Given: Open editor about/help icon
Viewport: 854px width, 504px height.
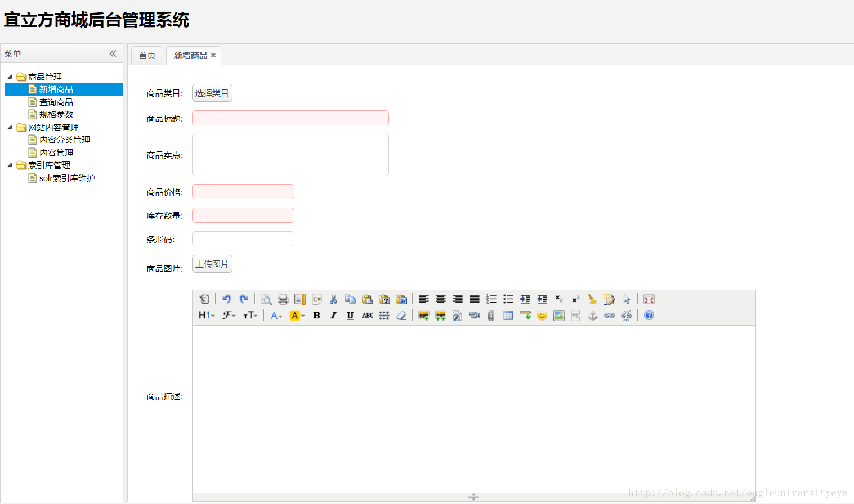Looking at the screenshot, I should (x=649, y=316).
